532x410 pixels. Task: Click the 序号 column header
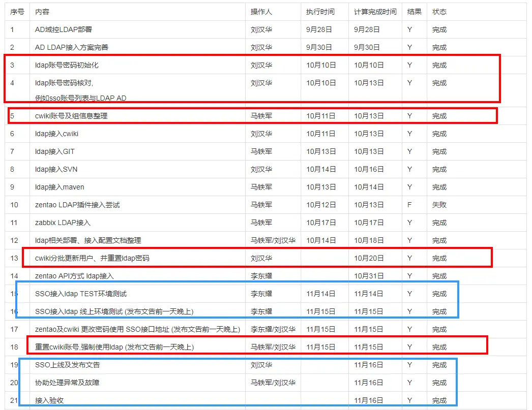(17, 12)
